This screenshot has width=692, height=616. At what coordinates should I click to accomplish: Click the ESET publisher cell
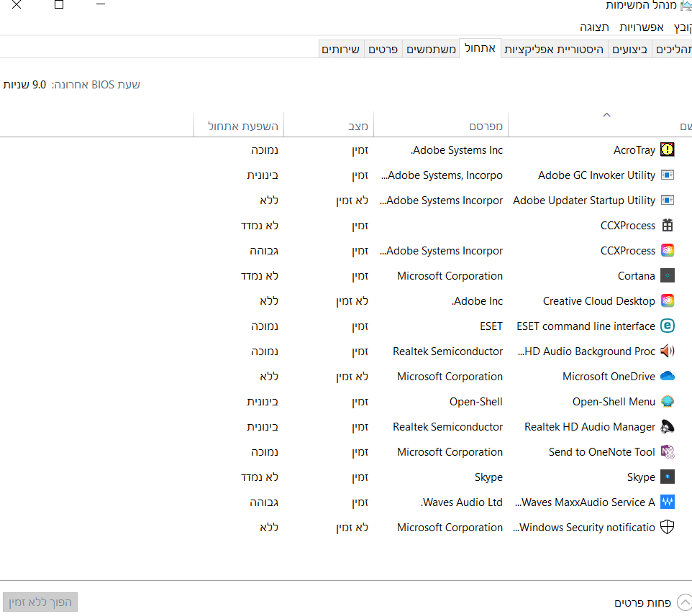coord(491,326)
